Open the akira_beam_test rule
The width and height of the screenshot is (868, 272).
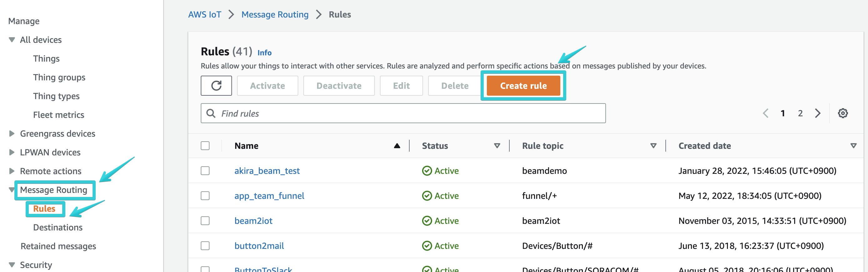point(267,171)
